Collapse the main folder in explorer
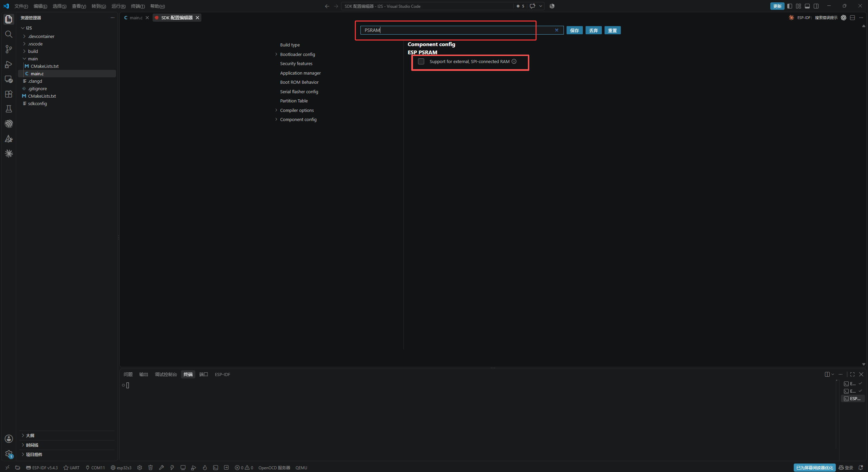 pos(33,59)
